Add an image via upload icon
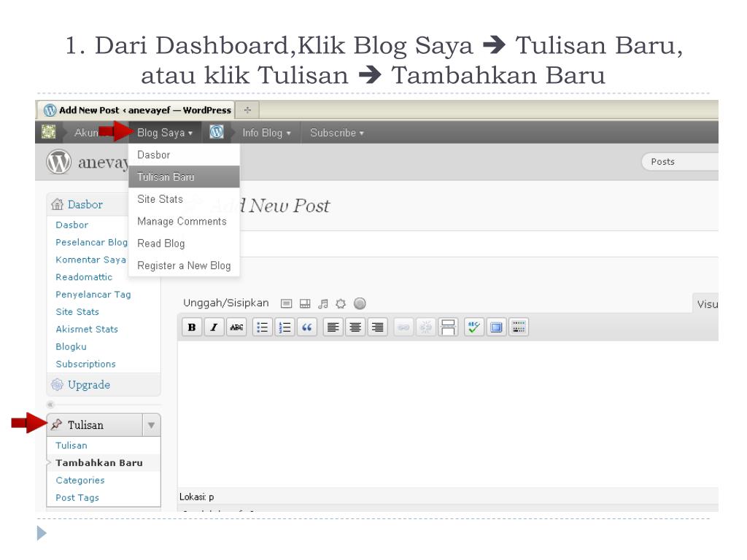The height and width of the screenshot is (560, 747). 286,303
